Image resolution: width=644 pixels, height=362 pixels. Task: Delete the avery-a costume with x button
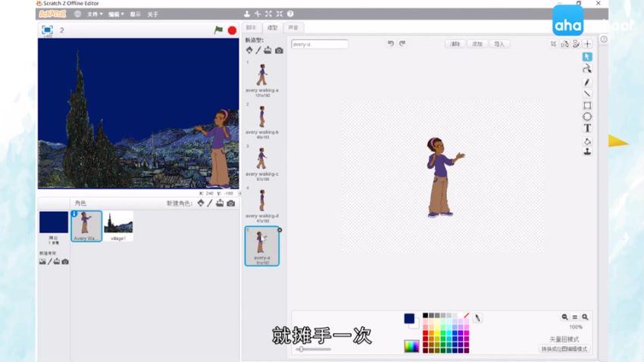coord(280,229)
